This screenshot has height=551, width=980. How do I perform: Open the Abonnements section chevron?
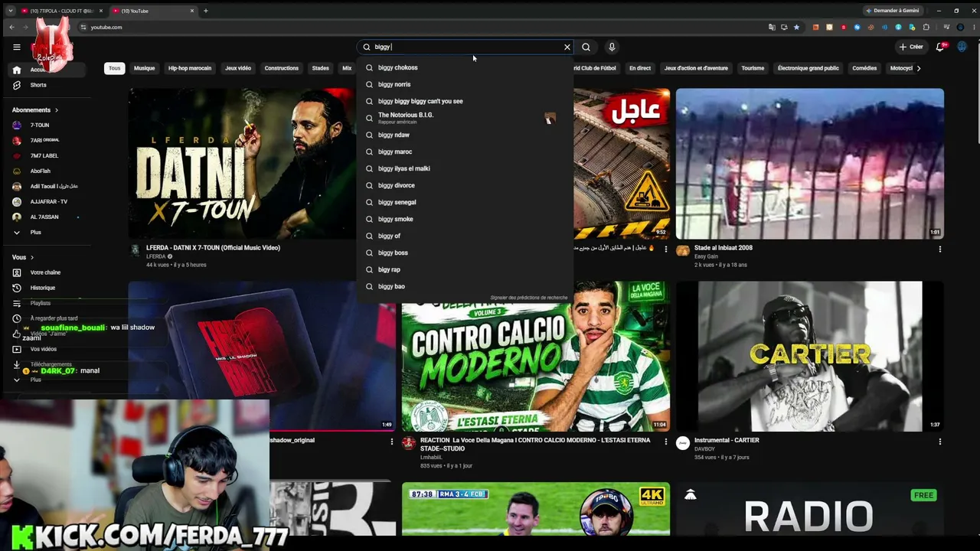(56, 110)
